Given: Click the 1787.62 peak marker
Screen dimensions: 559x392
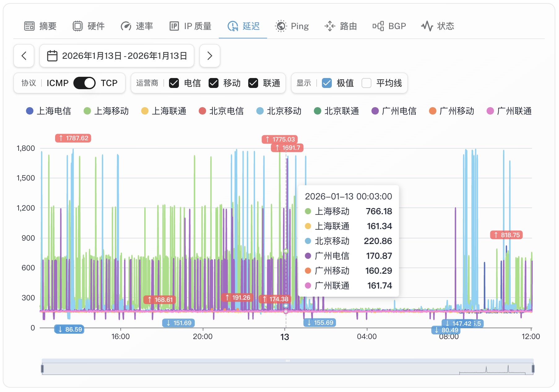Looking at the screenshot, I should click(73, 138).
